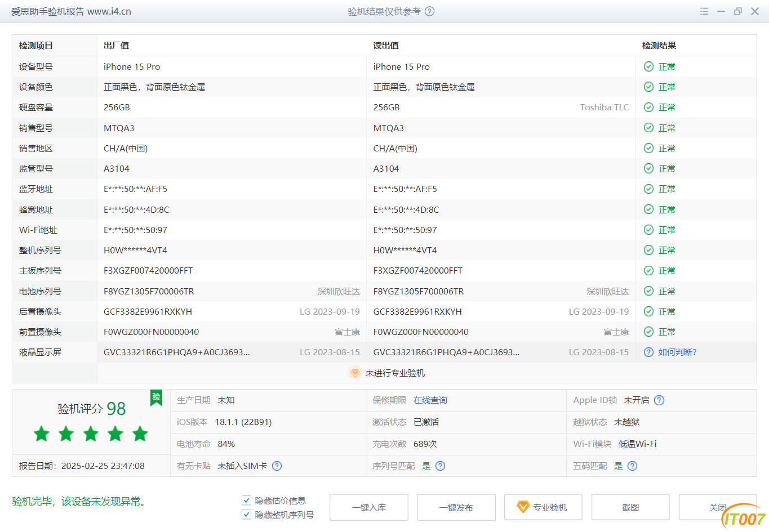Select factory rear camera serial GCF3382E9961RXKYH
This screenshot has height=532, width=769.
148,311
